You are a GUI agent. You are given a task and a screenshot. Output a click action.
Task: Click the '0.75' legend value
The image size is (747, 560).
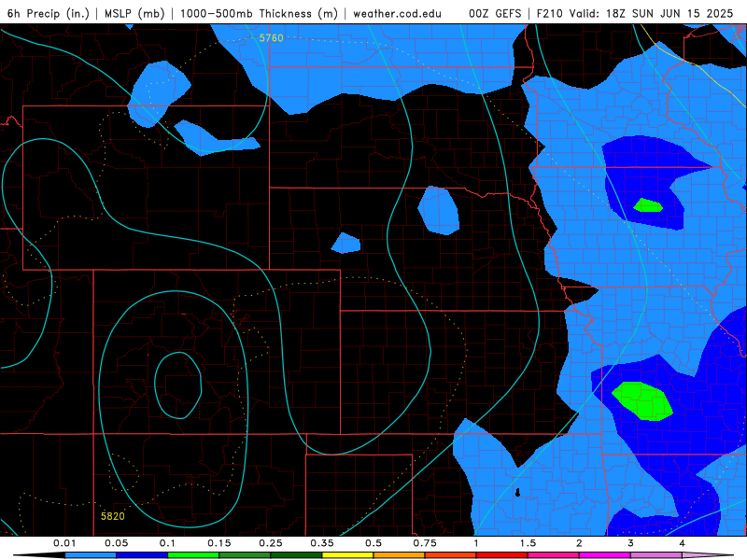[x=425, y=543]
